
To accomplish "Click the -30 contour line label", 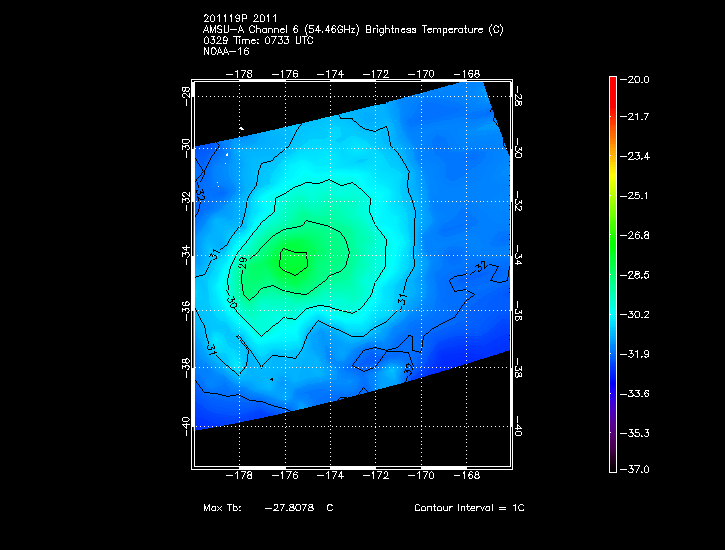I will (x=232, y=301).
